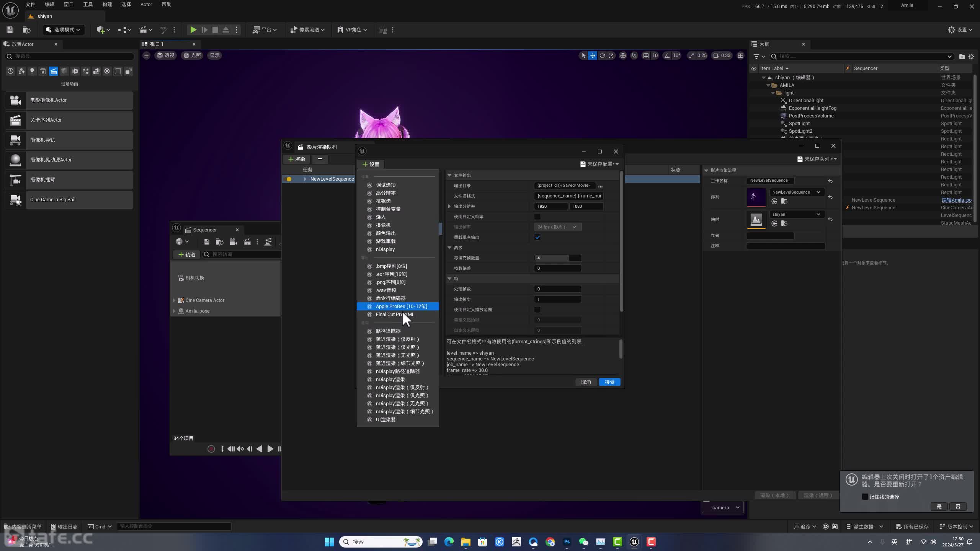Click the output directory browse ellipsis button
The image size is (980, 551).
[600, 186]
